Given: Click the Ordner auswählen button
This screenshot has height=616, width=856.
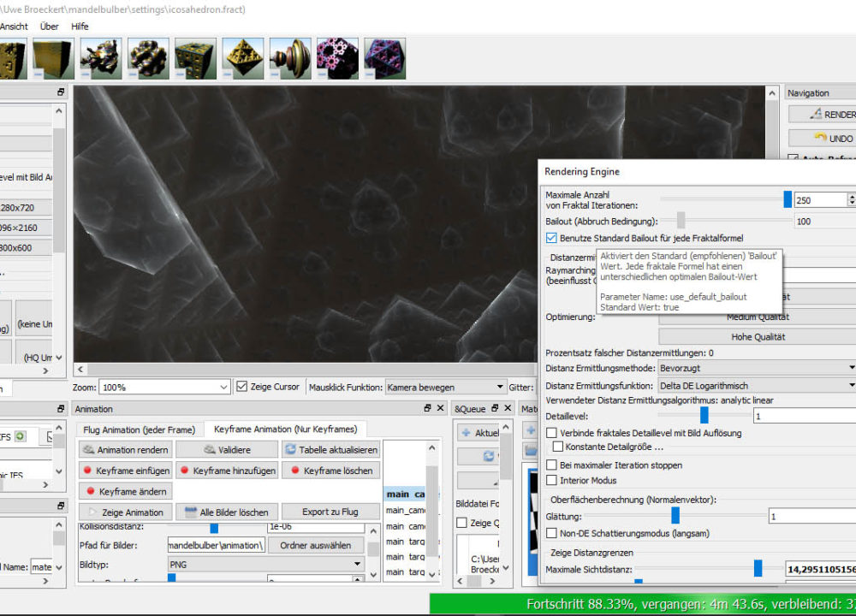Looking at the screenshot, I should [315, 545].
